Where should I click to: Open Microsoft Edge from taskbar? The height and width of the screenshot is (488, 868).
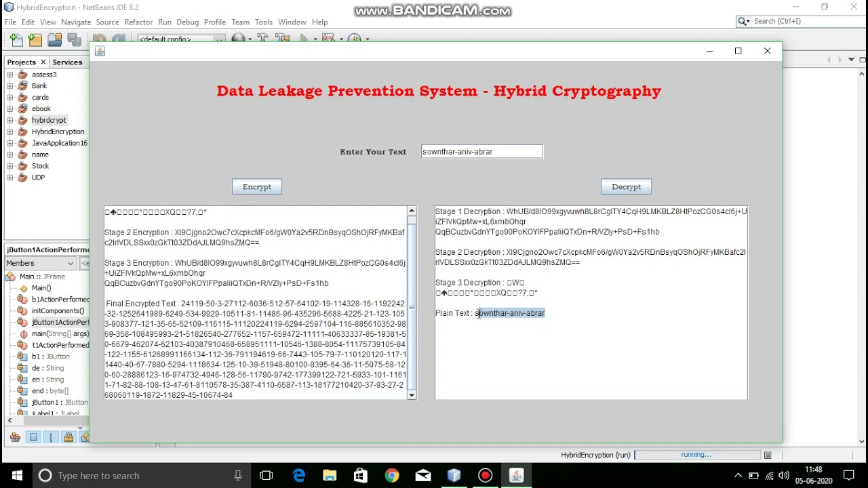click(298, 476)
